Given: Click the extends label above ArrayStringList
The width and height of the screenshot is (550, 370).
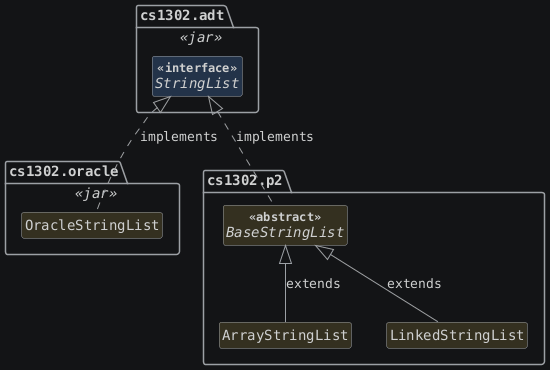Looking at the screenshot, I should click(313, 283).
